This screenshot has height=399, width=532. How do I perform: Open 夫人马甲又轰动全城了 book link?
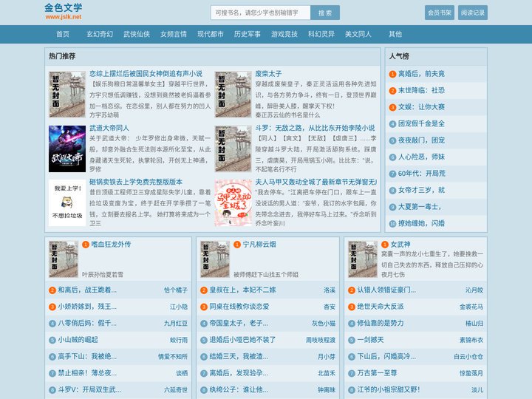[316, 182]
